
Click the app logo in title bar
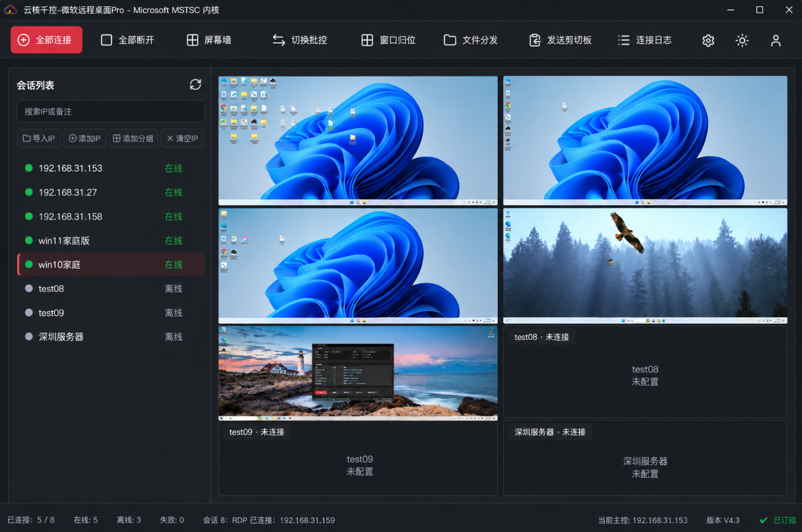pyautogui.click(x=11, y=10)
